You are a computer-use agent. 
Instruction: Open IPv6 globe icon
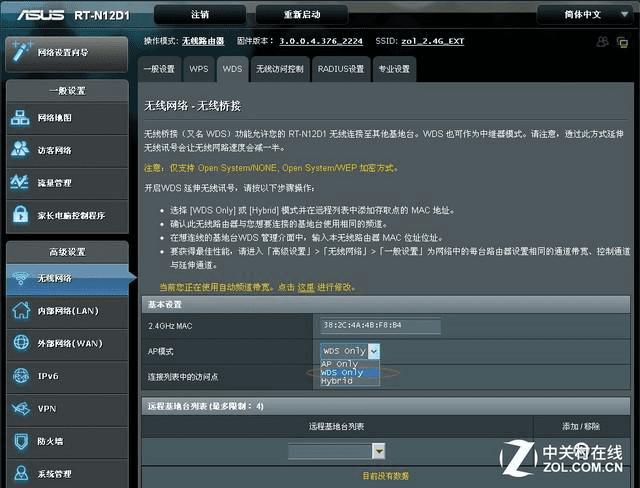pyautogui.click(x=21, y=376)
